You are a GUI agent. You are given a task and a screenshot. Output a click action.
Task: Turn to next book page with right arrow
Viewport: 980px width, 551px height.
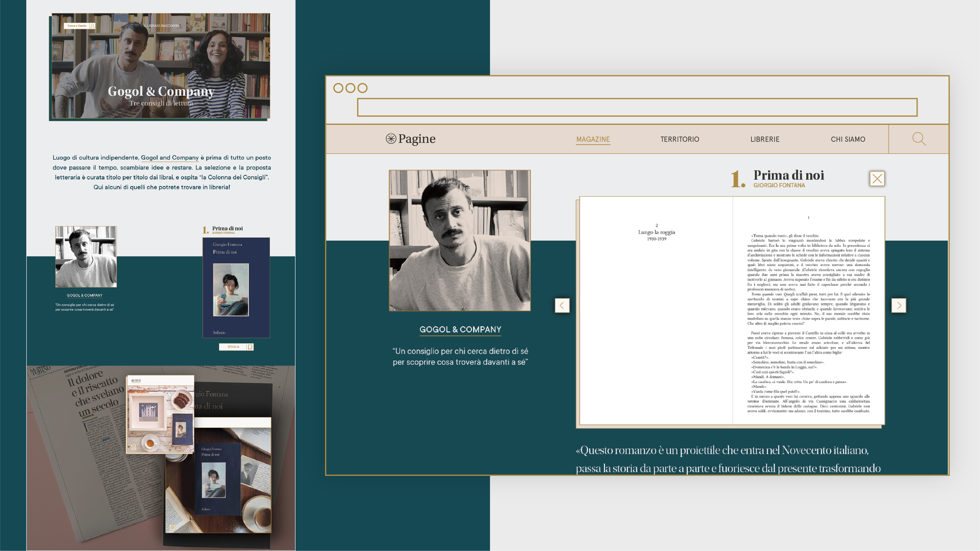point(899,305)
